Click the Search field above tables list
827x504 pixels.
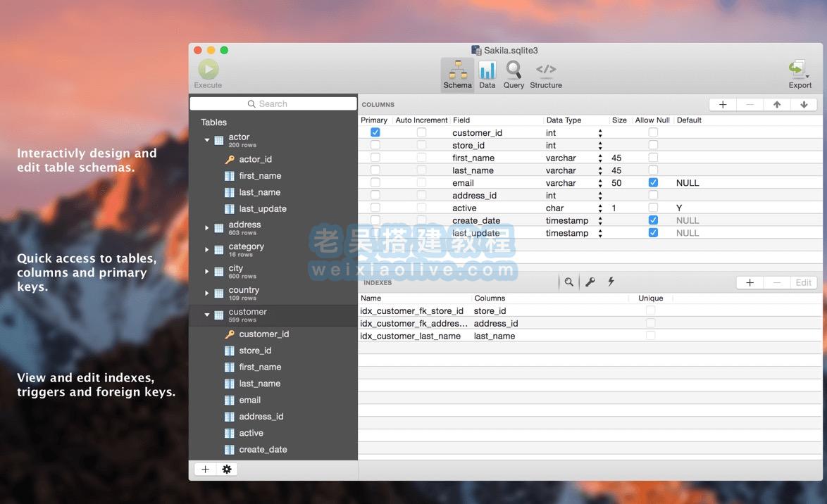tap(273, 103)
